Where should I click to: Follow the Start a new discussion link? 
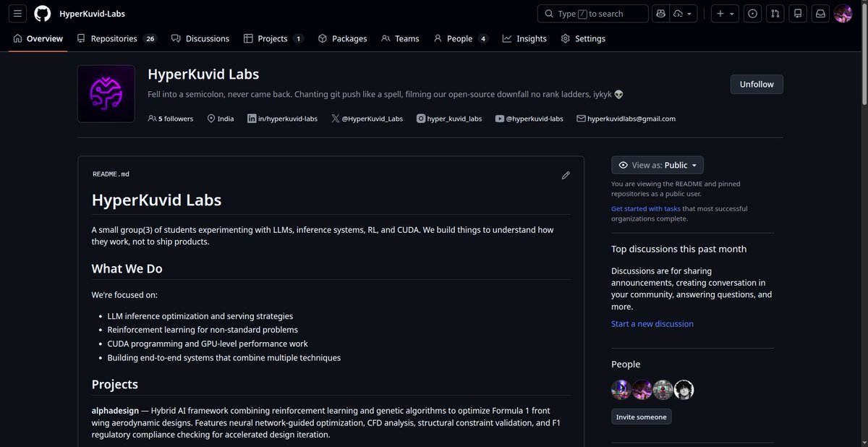coord(652,324)
